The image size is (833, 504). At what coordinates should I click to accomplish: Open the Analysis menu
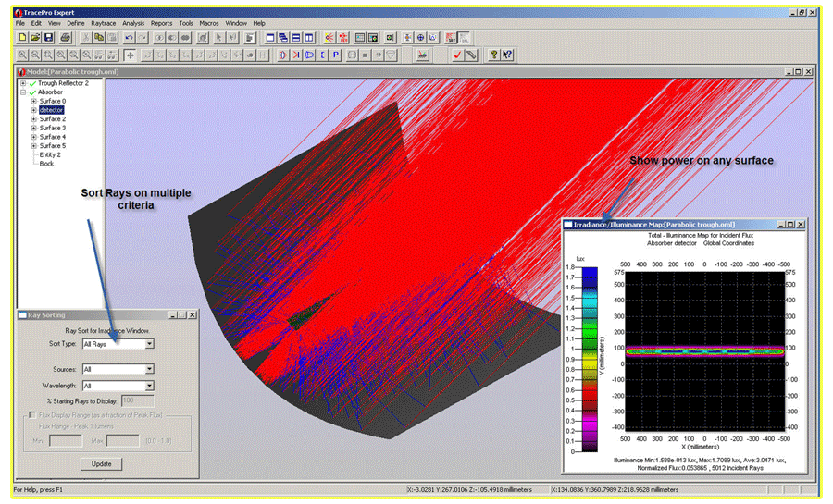click(133, 23)
